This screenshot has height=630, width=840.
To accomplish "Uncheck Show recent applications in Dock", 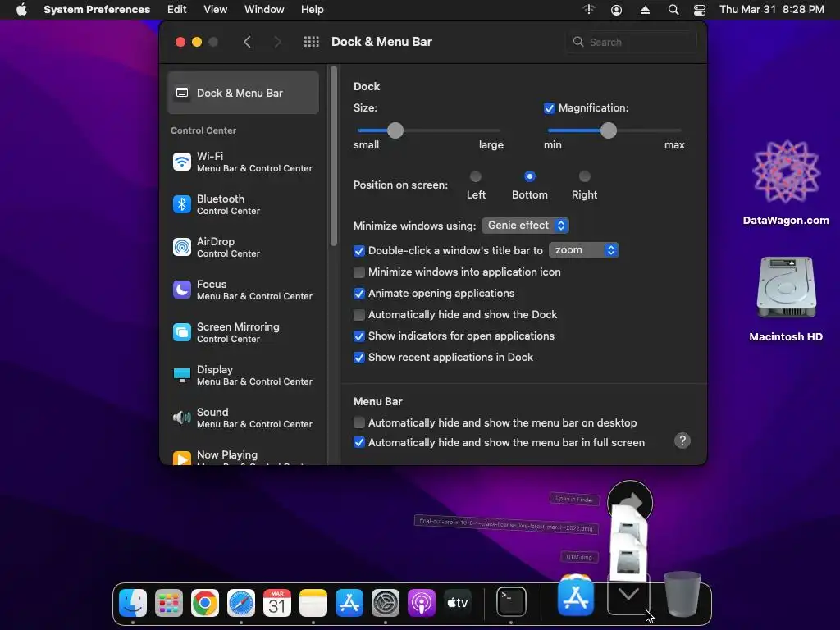I will pos(359,358).
